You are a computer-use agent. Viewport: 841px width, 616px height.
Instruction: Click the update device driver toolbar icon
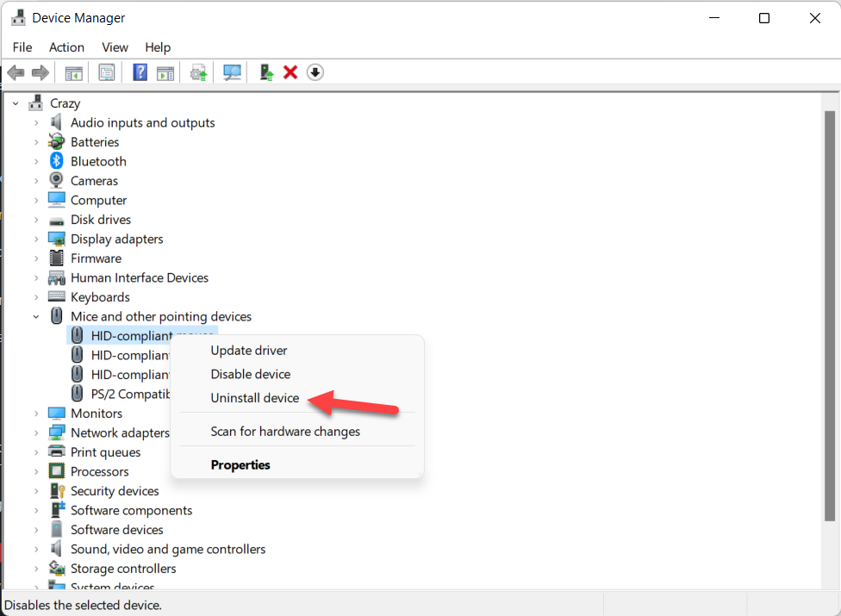[199, 72]
